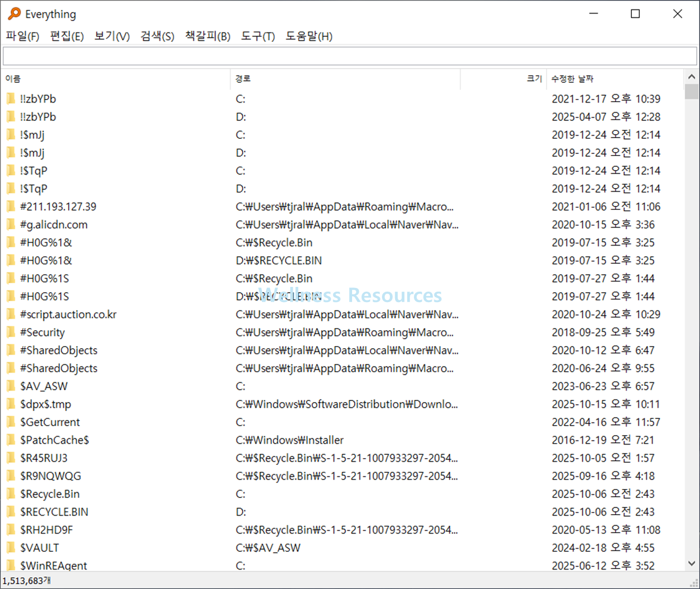Click folder icon of $dpx$.tmp

[x=11, y=404]
